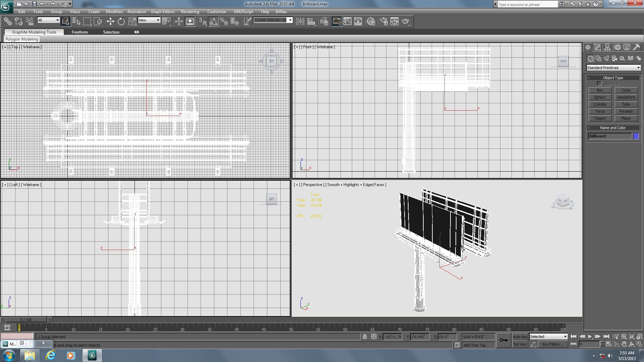Switch to the Freeform tab
The height and width of the screenshot is (362, 644).
(x=79, y=32)
